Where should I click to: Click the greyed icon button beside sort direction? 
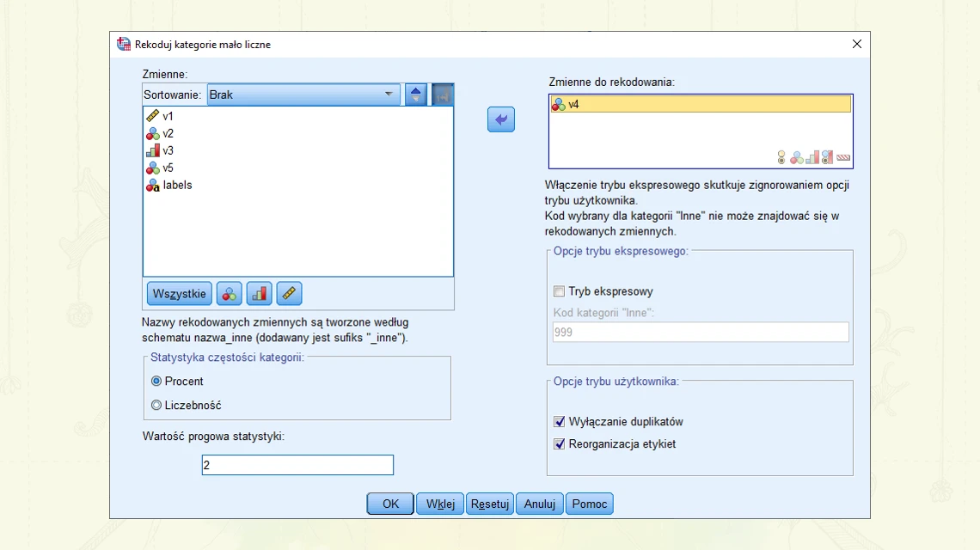pos(443,95)
